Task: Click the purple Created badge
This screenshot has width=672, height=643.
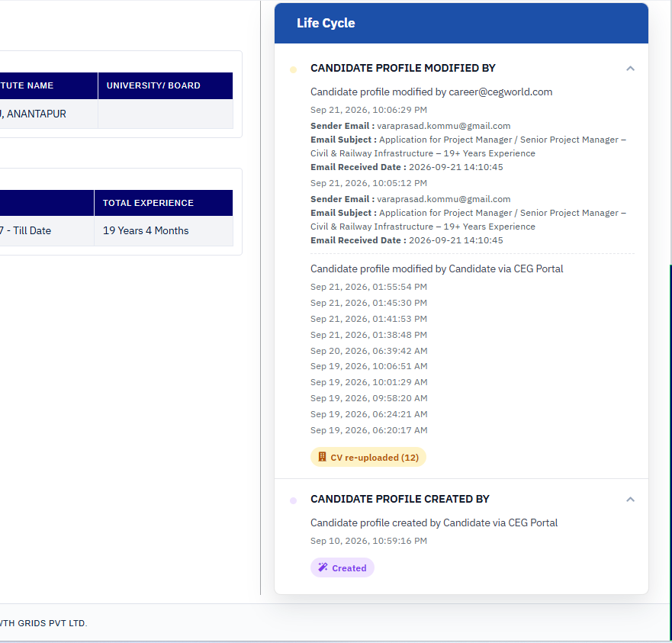Action: pyautogui.click(x=342, y=567)
